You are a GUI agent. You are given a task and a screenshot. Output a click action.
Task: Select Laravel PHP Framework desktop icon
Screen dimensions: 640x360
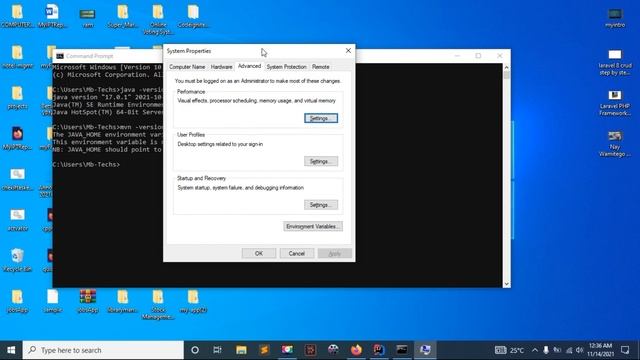click(615, 102)
